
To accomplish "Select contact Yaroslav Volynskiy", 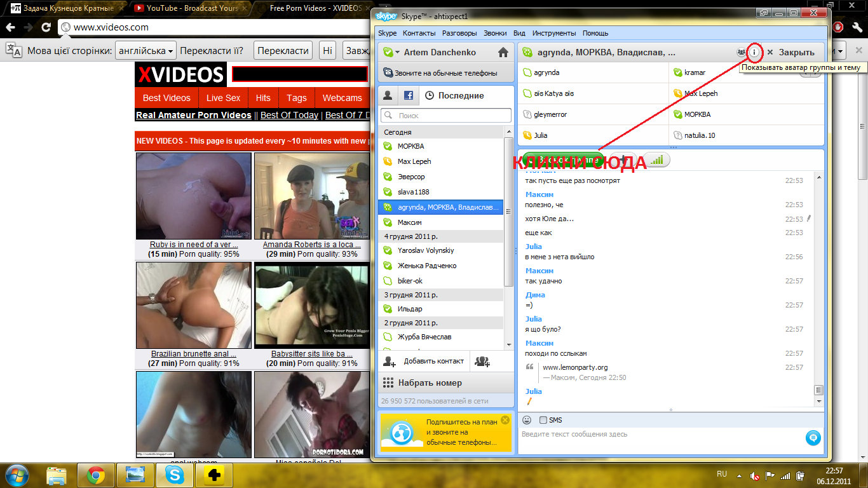I will (x=441, y=250).
